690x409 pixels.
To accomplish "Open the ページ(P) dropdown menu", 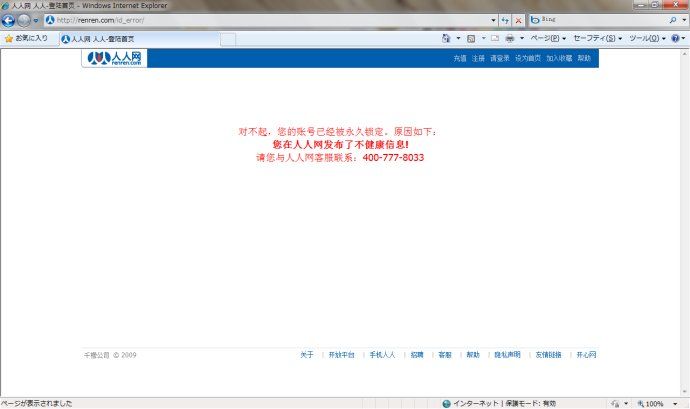I will [545, 39].
